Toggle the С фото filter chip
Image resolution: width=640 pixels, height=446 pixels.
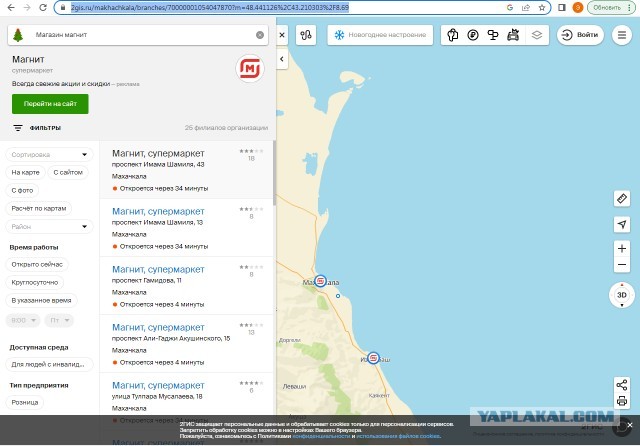coord(22,190)
